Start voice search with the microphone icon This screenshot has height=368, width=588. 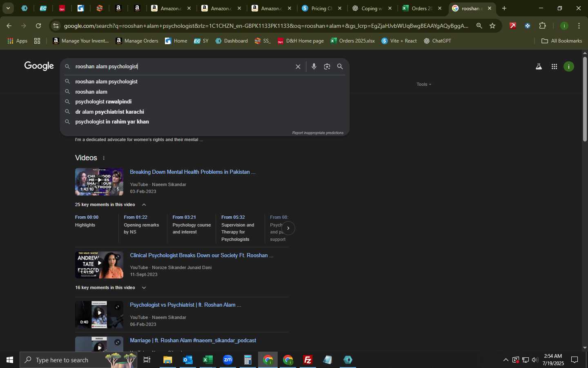pos(314,67)
